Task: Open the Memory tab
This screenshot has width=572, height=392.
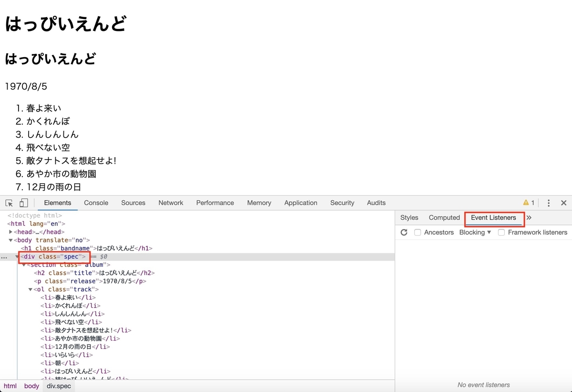Action: click(x=259, y=203)
